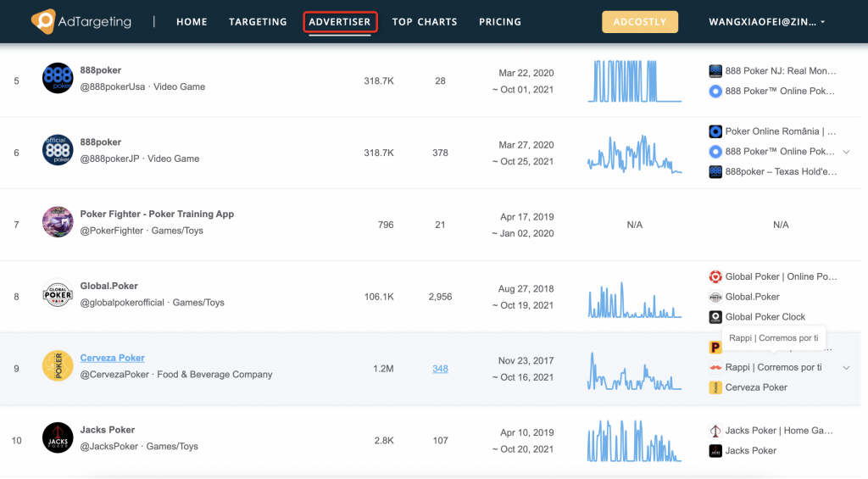
Task: Open the WANGXIAOFEI@ZIN account dropdown
Action: tap(766, 21)
